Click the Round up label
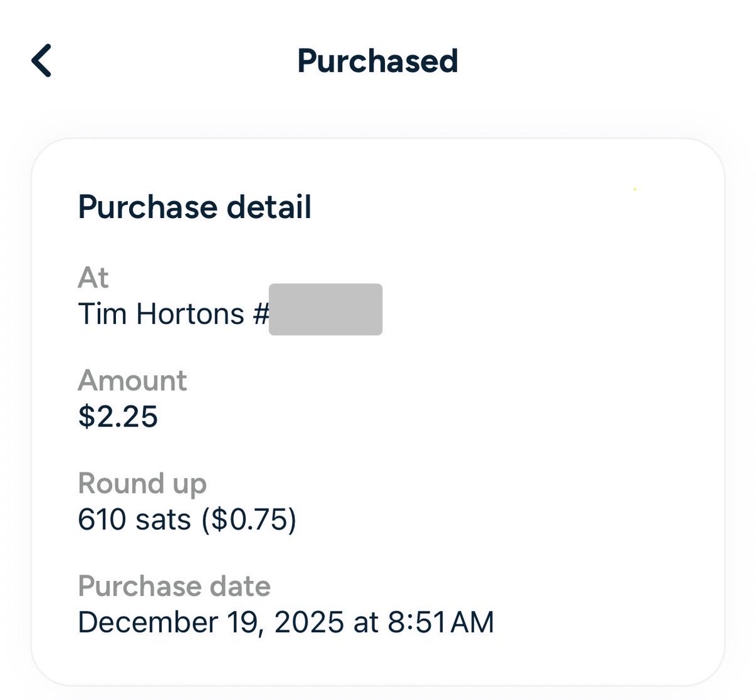 click(x=142, y=484)
